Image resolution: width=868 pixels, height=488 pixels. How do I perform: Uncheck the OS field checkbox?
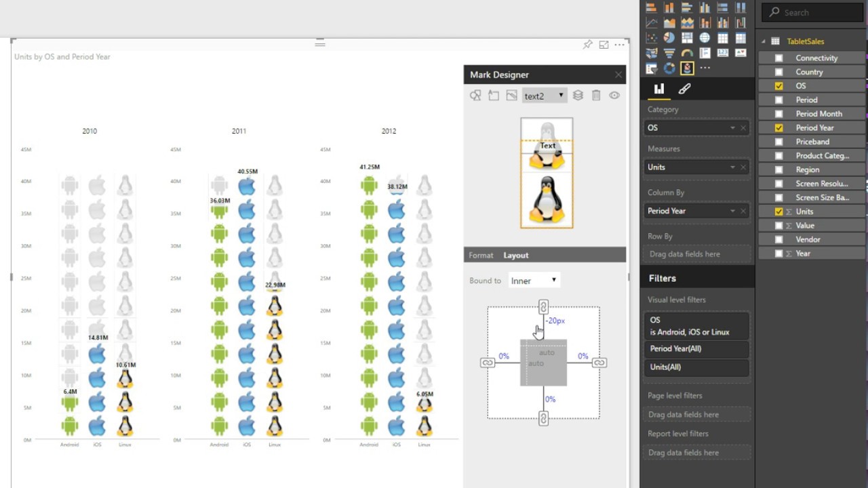(778, 86)
